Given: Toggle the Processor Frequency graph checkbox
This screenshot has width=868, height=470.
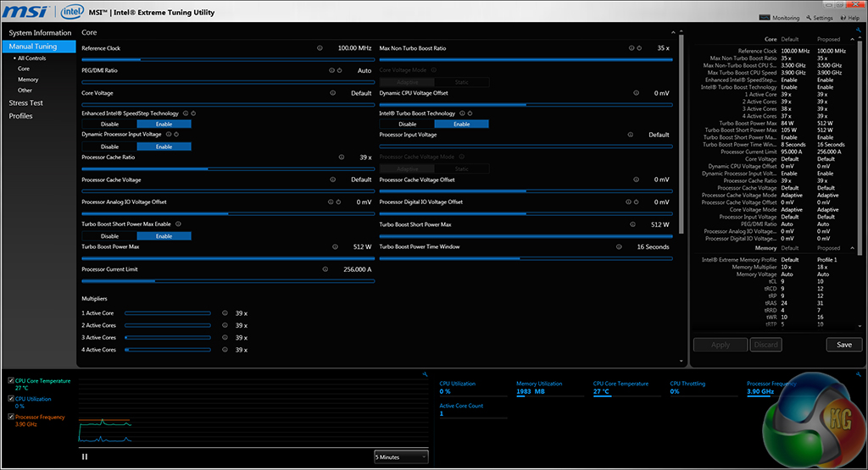Looking at the screenshot, I should [x=10, y=417].
